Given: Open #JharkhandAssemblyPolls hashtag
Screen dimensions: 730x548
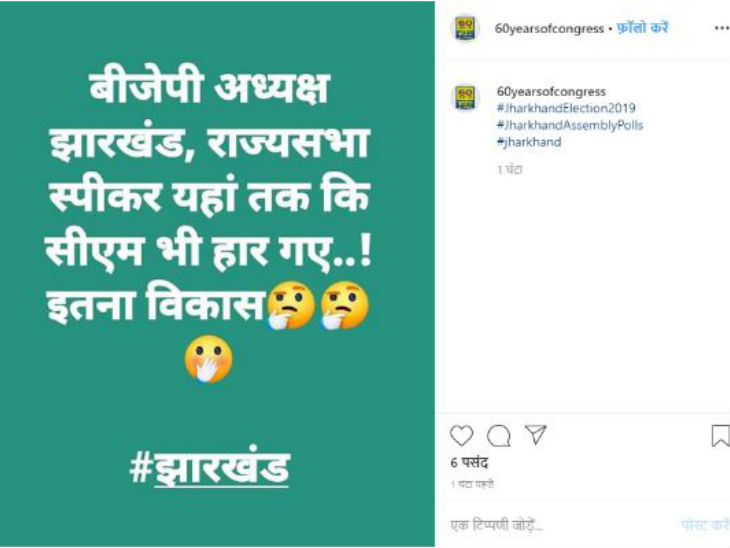Looking at the screenshot, I should click(x=570, y=125).
